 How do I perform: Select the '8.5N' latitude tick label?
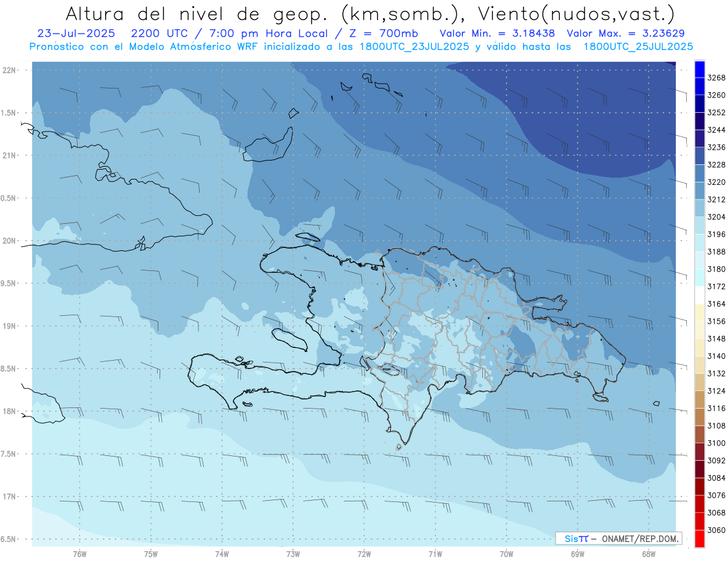coord(9,369)
